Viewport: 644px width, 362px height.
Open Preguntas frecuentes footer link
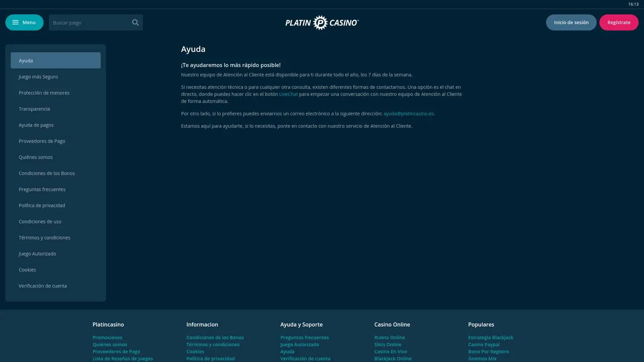305,337
